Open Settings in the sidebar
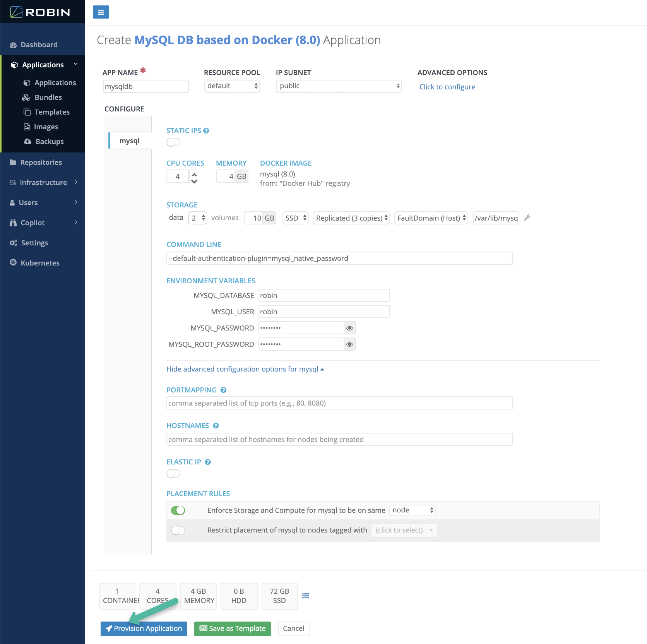 coord(34,243)
